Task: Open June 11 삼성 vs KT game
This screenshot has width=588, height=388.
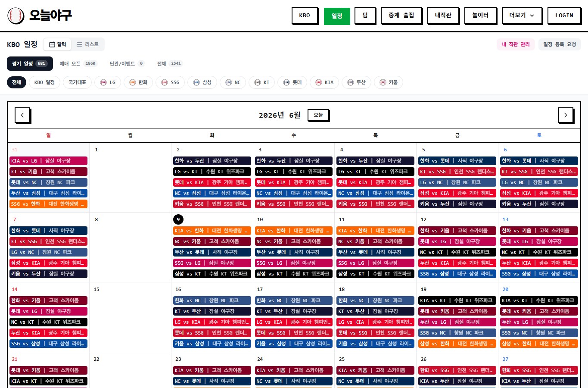Action: pyautogui.click(x=376, y=274)
